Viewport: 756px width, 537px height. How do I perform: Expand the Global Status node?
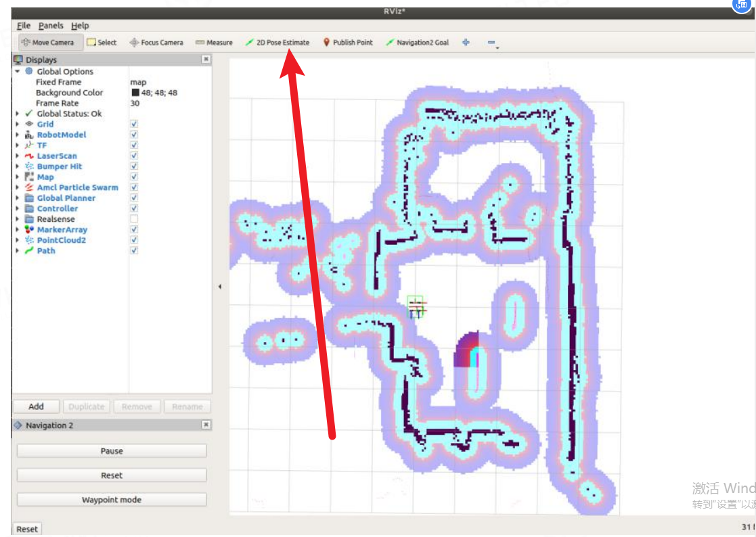18,114
